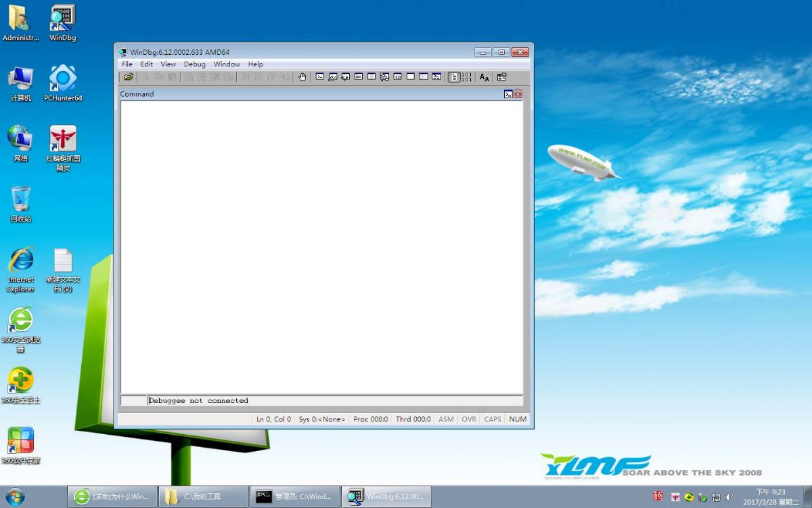The width and height of the screenshot is (812, 508).
Task: Click the WinDbg taskbar button
Action: (386, 496)
